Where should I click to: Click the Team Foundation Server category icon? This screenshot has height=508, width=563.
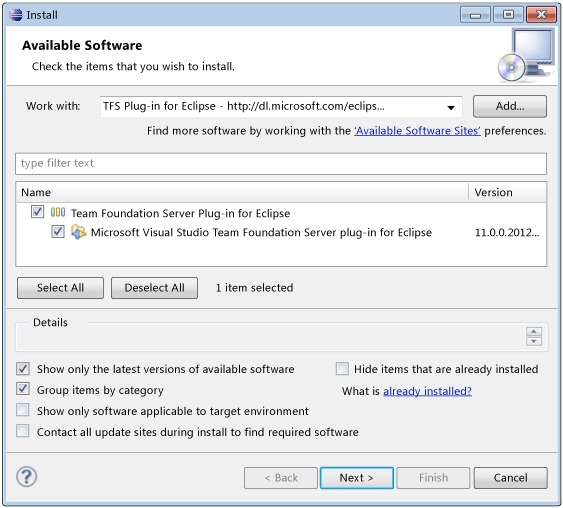pos(58,213)
